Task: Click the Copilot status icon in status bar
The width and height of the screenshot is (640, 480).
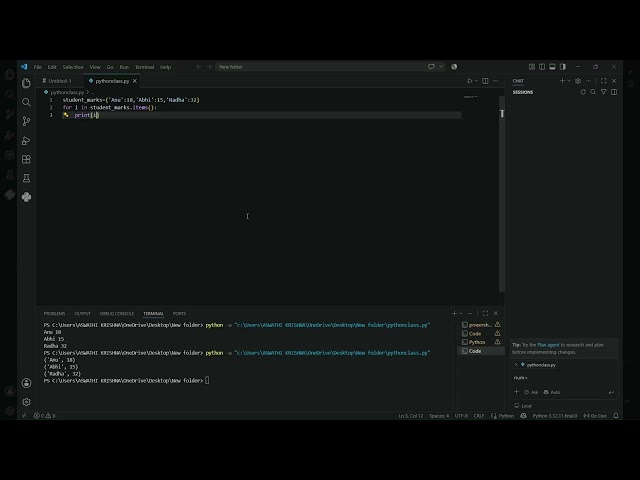Action: point(523,416)
